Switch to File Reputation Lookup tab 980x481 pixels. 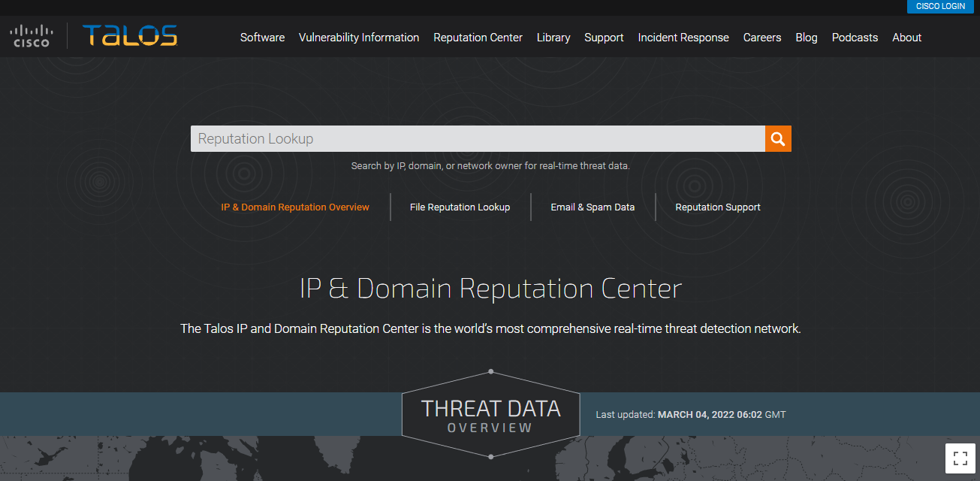[x=460, y=207]
